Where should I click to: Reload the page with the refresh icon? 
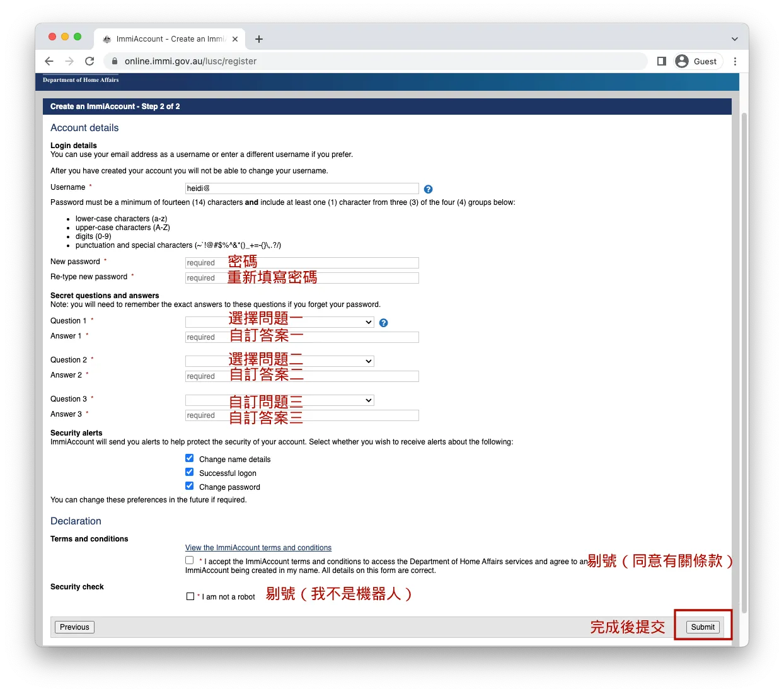(89, 61)
